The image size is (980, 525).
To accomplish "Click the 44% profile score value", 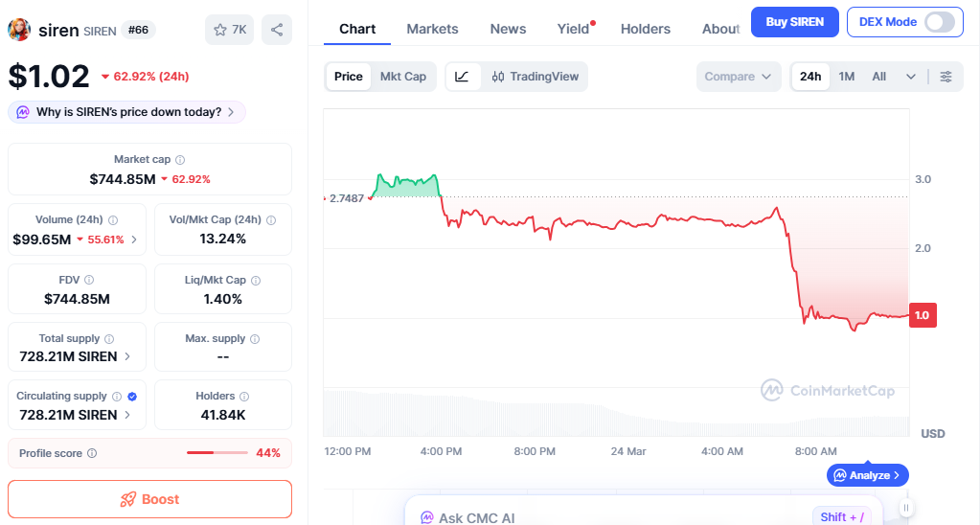I will 268,453.
